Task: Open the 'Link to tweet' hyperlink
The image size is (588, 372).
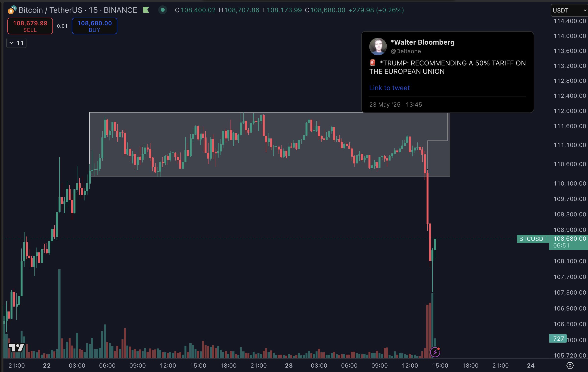Action: tap(389, 88)
